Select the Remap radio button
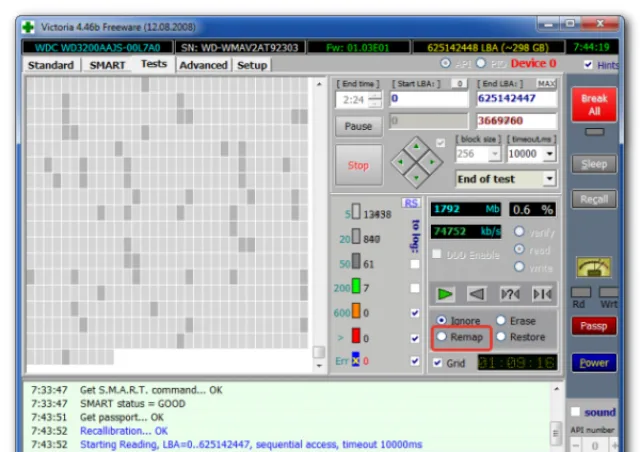640x452 pixels. [x=441, y=336]
